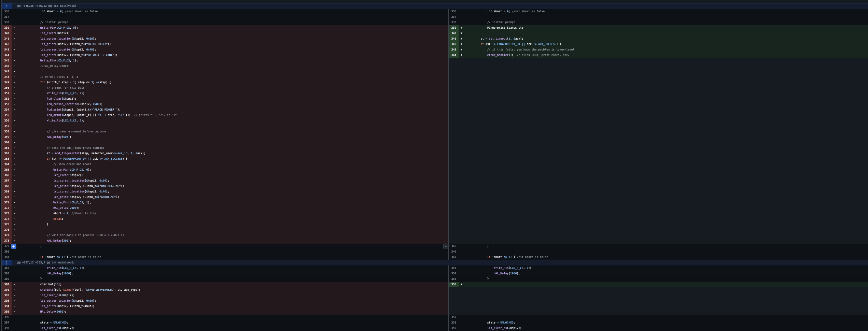The height and width of the screenshot is (331, 868).
Task: Expand hidden lines between 381 and 387
Action: pyautogui.click(x=6, y=262)
